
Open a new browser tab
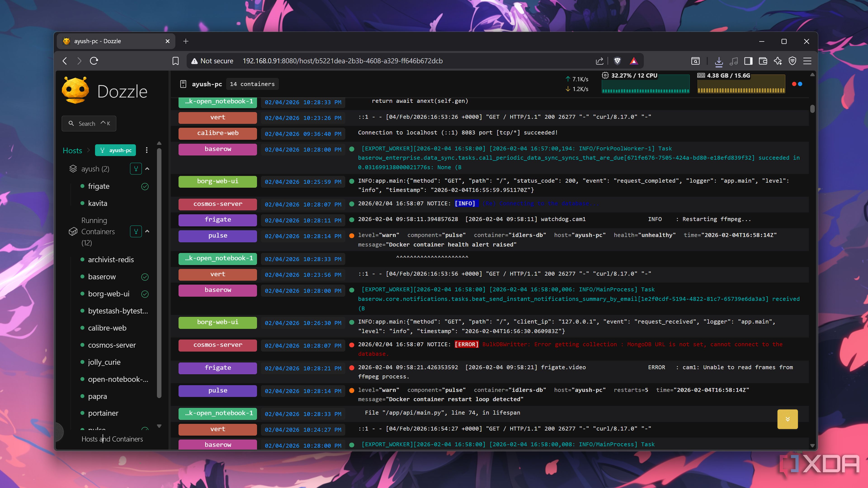pyautogui.click(x=186, y=41)
